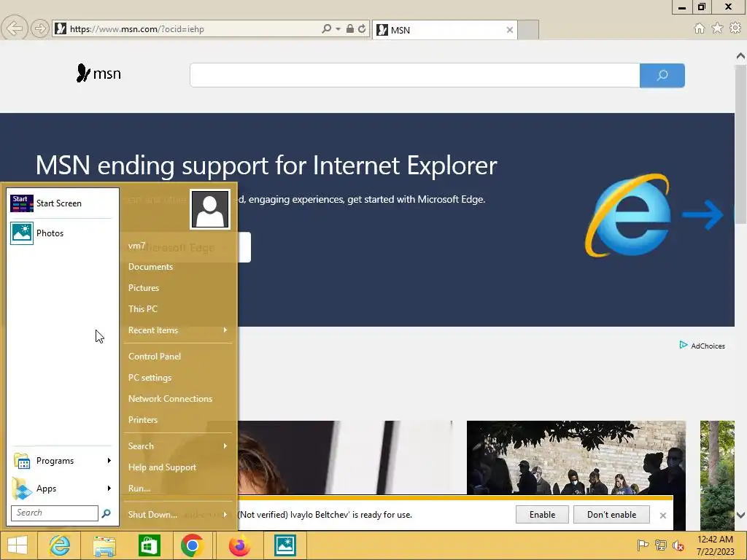Open the Photos taskbar icon
Image resolution: width=747 pixels, height=560 pixels.
[x=285, y=545]
